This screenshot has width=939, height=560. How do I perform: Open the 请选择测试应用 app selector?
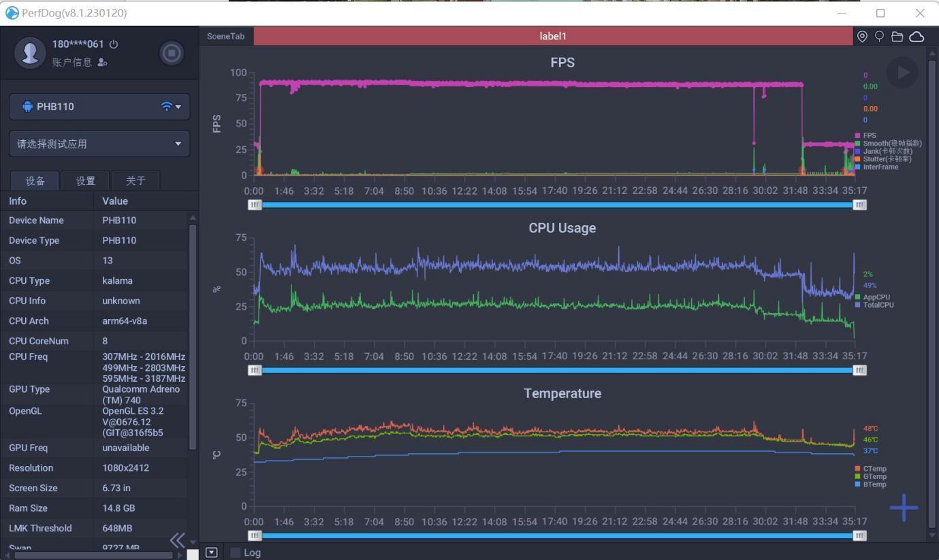pyautogui.click(x=99, y=144)
